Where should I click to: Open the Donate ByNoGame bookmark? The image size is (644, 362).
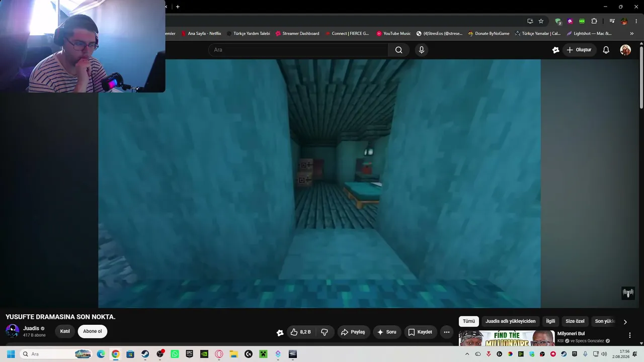coord(489,34)
